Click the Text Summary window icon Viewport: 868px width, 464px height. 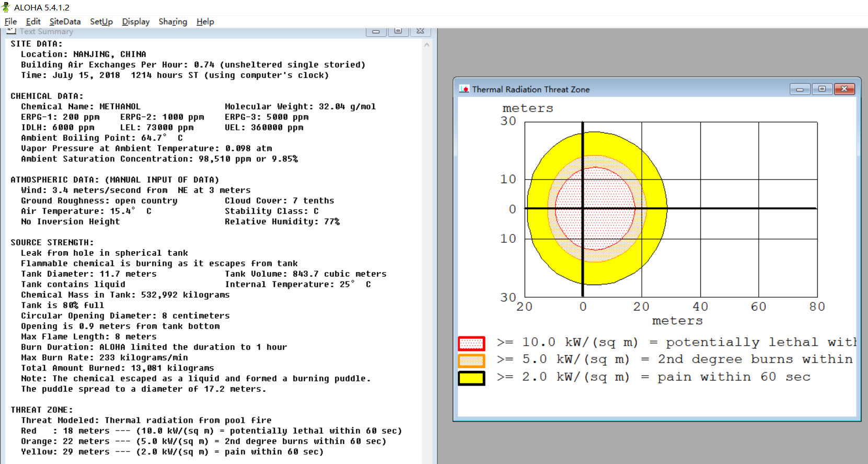click(x=11, y=31)
